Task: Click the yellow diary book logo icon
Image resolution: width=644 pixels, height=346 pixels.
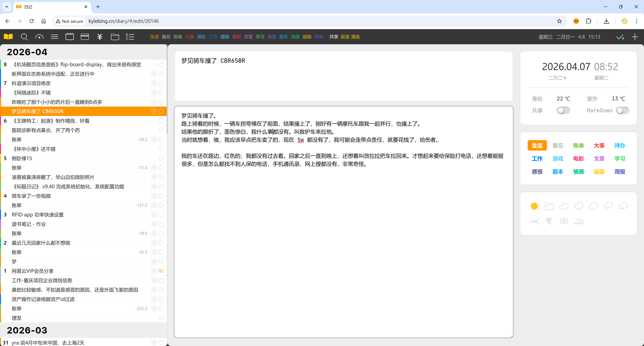Action: [8, 37]
